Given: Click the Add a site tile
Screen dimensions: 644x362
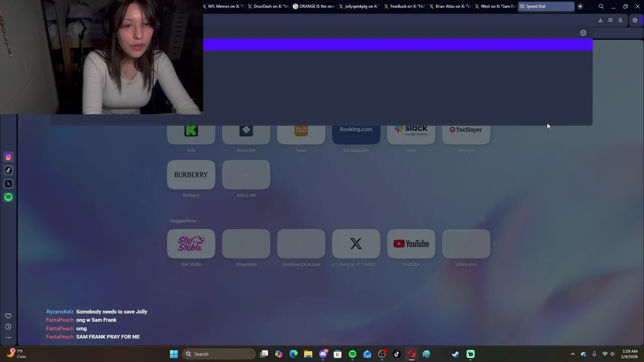Looking at the screenshot, I should (246, 174).
